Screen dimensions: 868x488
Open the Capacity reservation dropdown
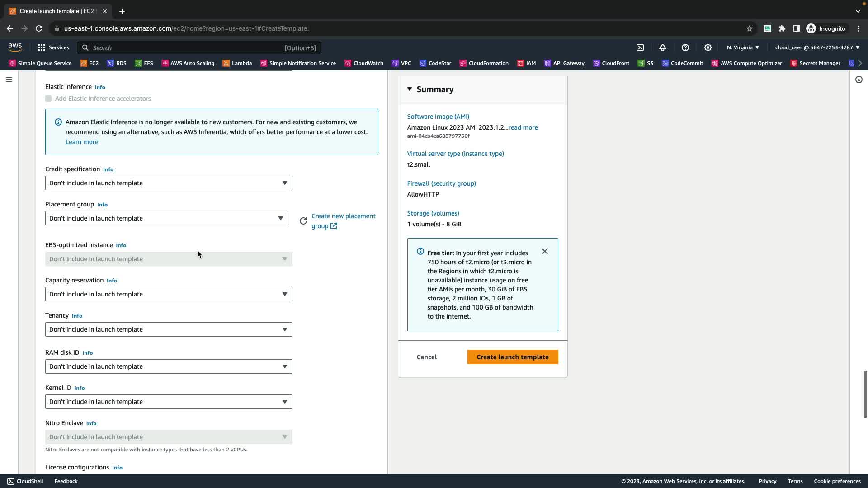(x=169, y=294)
